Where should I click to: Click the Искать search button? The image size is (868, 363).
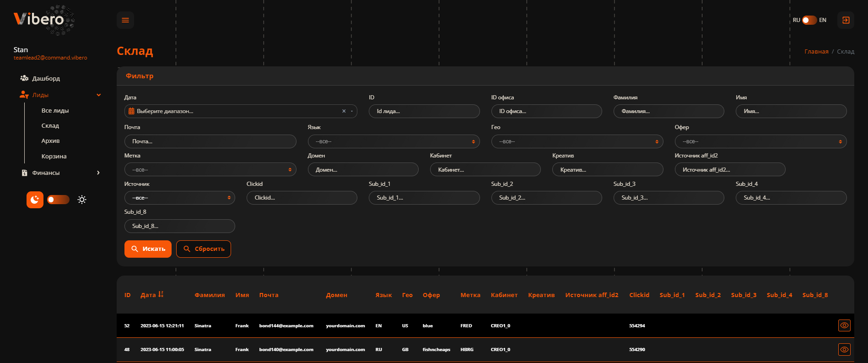coord(148,249)
